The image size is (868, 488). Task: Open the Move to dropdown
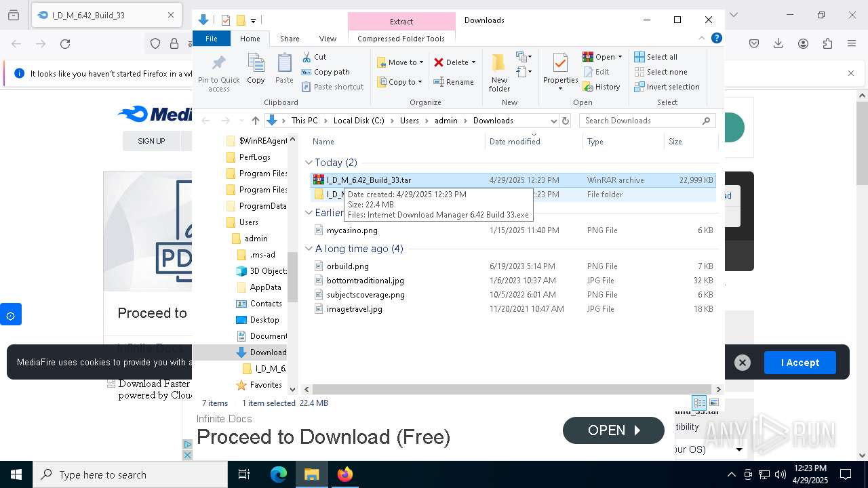click(400, 62)
